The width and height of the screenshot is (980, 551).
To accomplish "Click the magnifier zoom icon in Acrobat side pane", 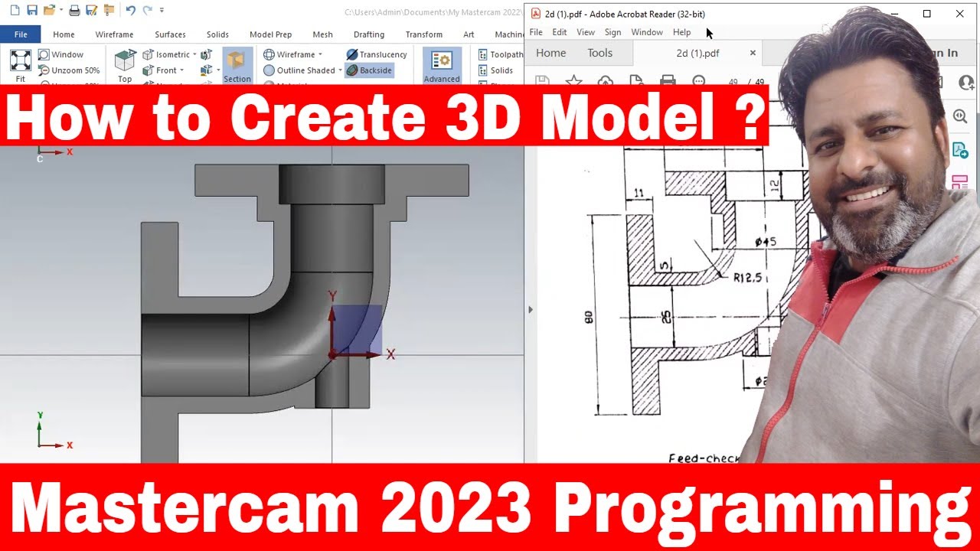I will [x=960, y=116].
